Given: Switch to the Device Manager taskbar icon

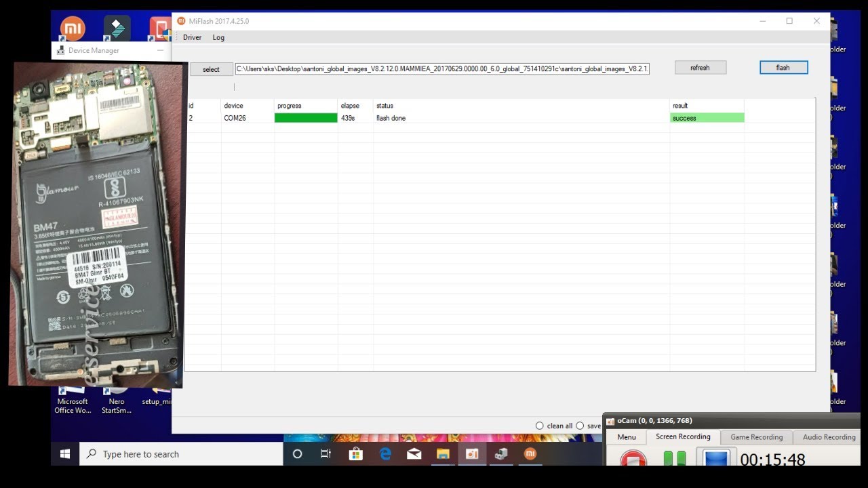Looking at the screenshot, I should click(501, 454).
